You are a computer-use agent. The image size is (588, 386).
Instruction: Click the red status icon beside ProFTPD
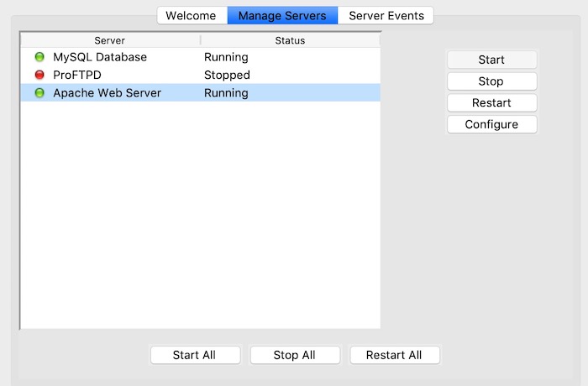tap(39, 76)
